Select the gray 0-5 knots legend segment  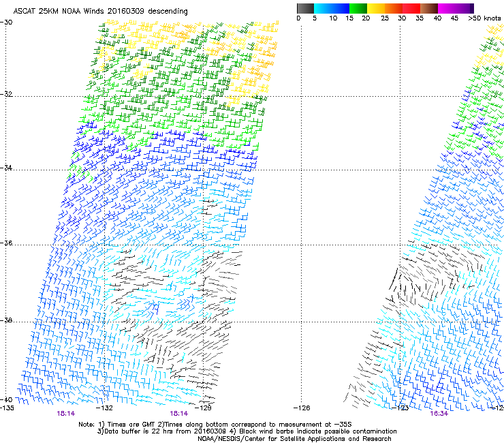pyautogui.click(x=305, y=8)
